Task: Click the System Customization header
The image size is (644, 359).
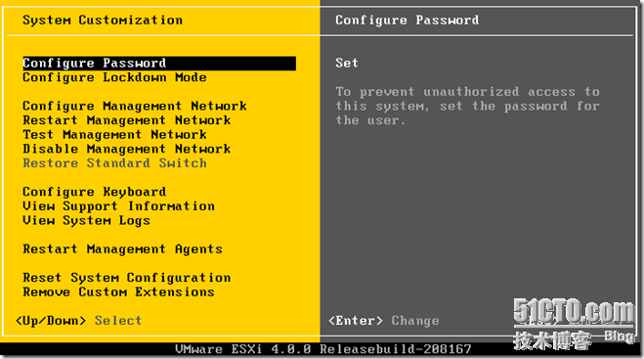Action: [x=103, y=21]
